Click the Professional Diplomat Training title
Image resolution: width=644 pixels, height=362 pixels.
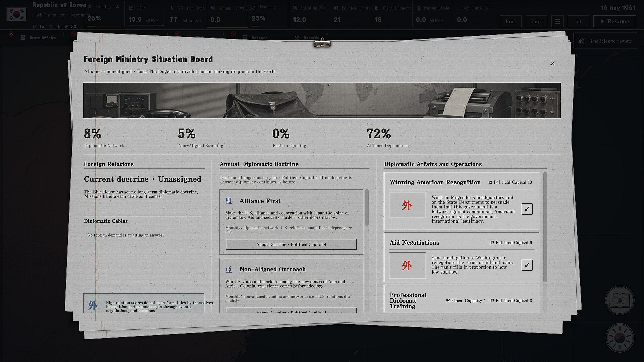[x=408, y=301]
